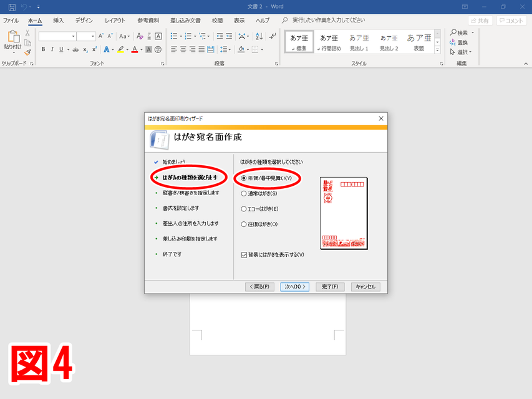Align text to the right

pos(192,49)
